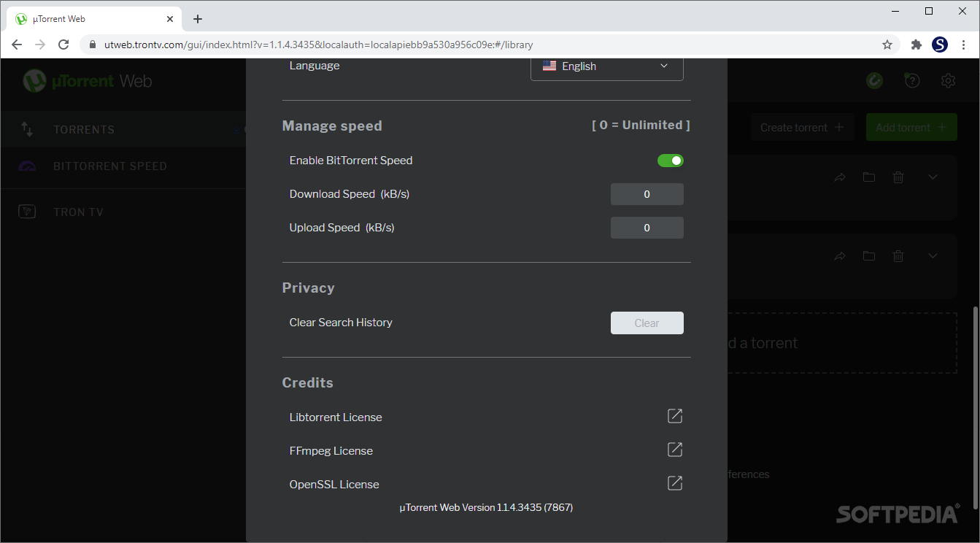The width and height of the screenshot is (980, 543).
Task: Click the green update status icon in the header
Action: pos(874,81)
